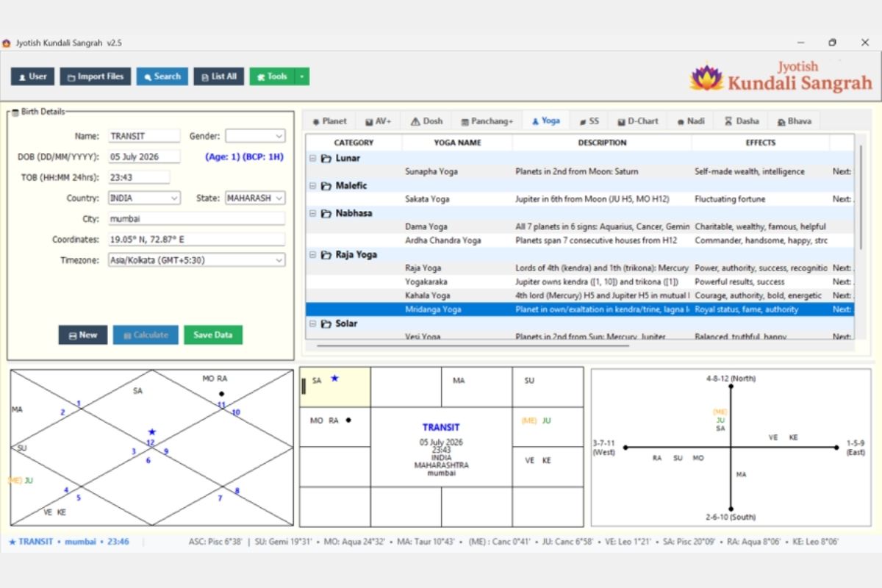The width and height of the screenshot is (882, 588).
Task: Click the City field containing mumbai
Action: coord(196,218)
